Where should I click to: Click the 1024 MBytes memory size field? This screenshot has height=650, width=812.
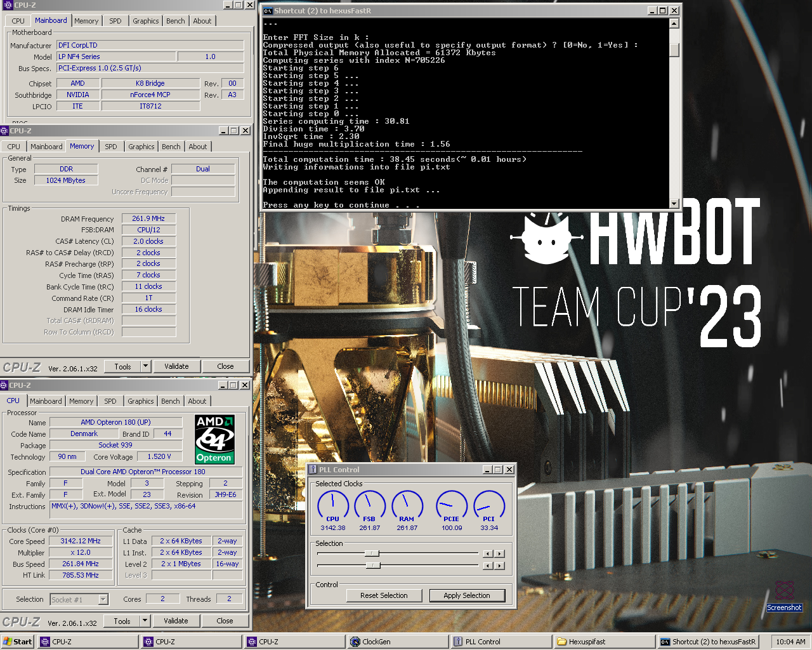66,180
